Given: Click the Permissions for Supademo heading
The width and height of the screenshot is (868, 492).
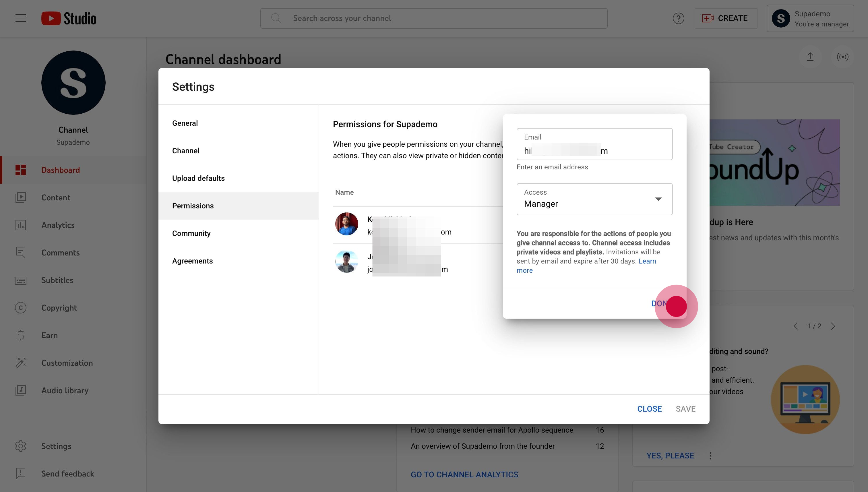Looking at the screenshot, I should pos(385,124).
